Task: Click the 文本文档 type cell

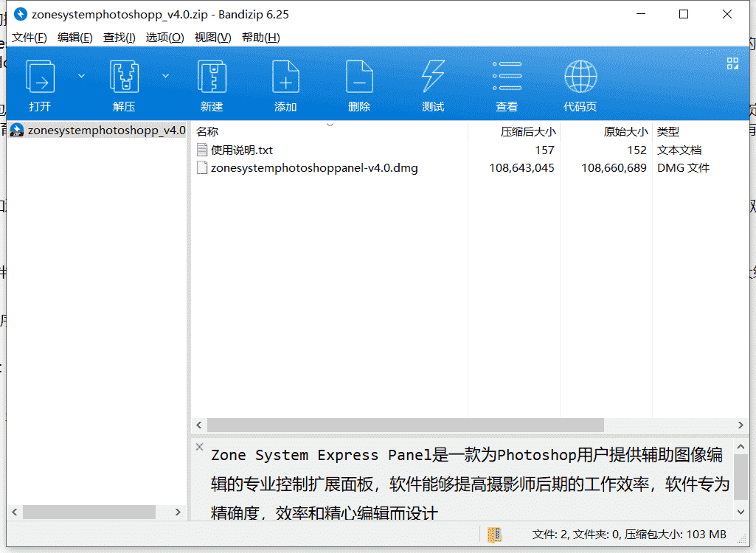Action: [679, 150]
